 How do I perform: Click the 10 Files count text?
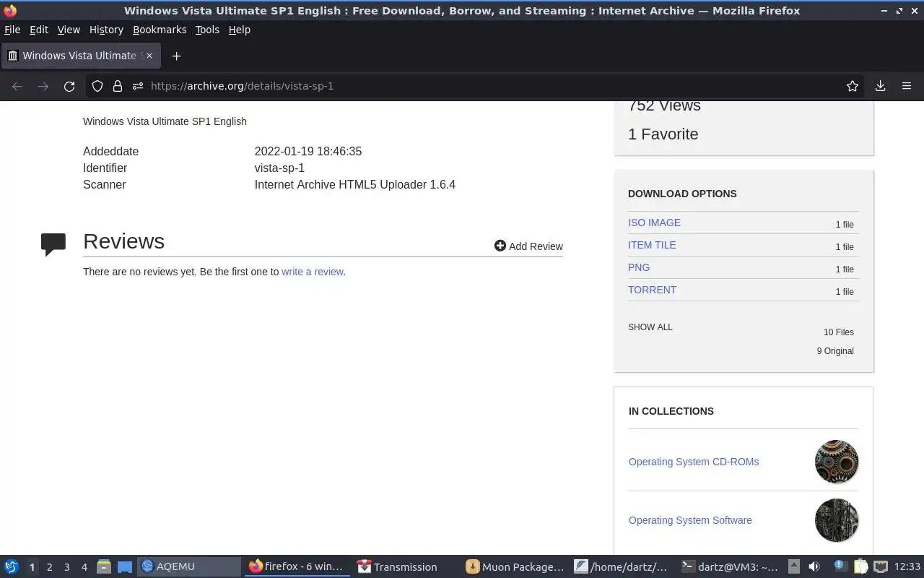(x=839, y=332)
